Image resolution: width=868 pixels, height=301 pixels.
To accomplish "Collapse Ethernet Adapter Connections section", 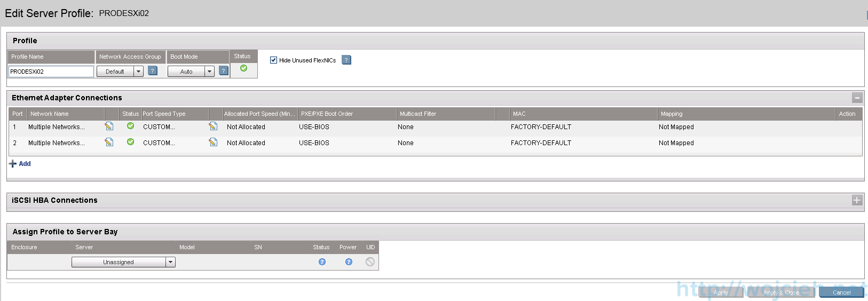I will [x=857, y=98].
